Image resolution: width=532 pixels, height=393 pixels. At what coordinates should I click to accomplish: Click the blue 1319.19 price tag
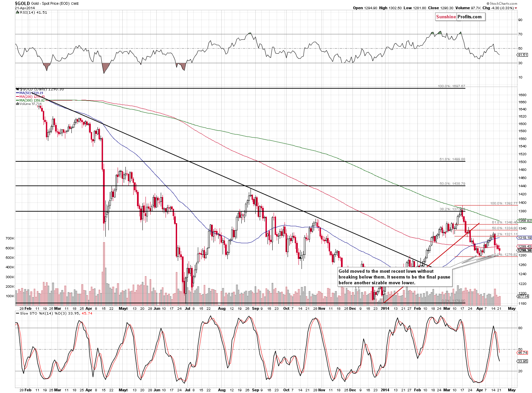pos(525,238)
